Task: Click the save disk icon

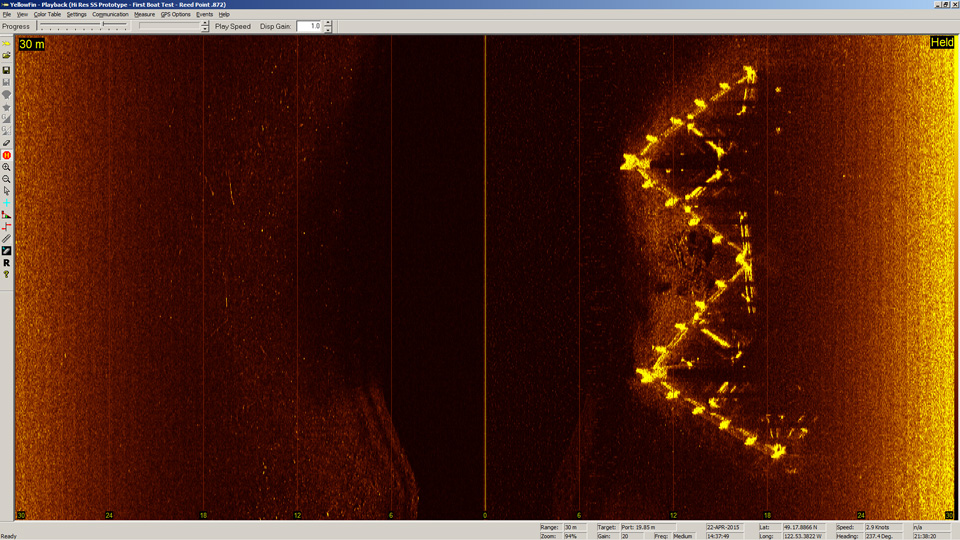Action: pos(7,70)
